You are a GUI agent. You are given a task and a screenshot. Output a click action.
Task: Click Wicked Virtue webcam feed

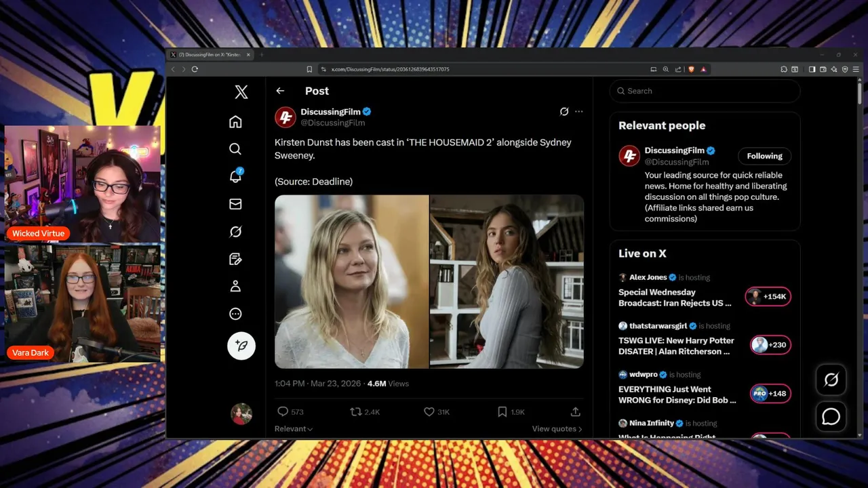click(83, 184)
